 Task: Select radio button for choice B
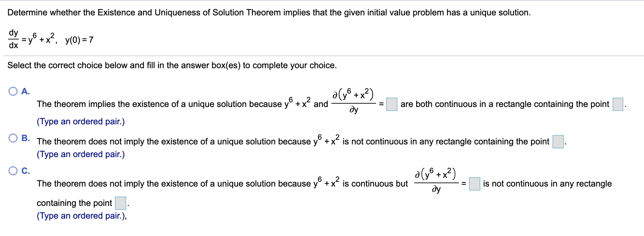coord(13,137)
